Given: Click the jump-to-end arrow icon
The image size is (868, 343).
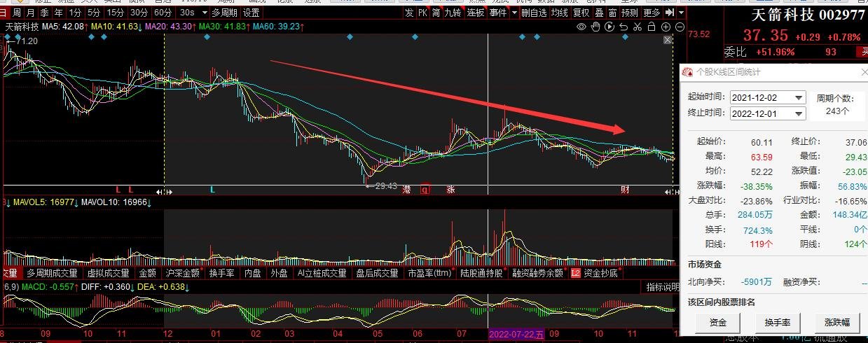Looking at the screenshot, I should click(x=669, y=13).
